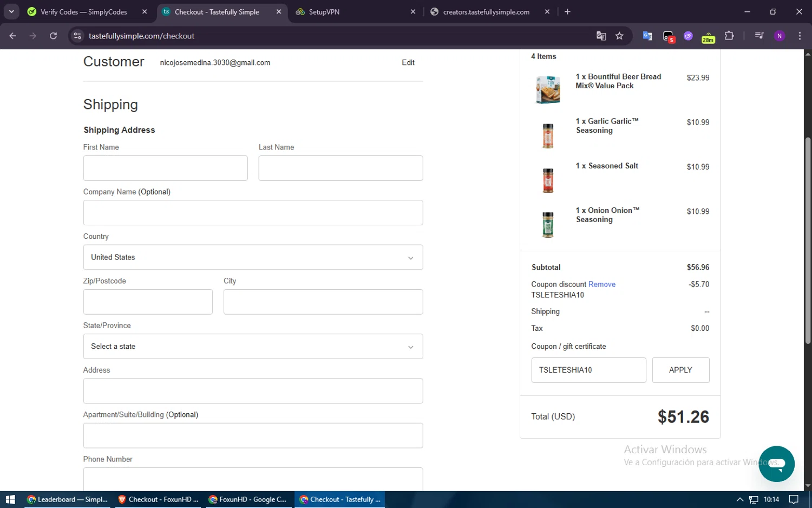Click the bookmark star icon in address bar

point(619,36)
